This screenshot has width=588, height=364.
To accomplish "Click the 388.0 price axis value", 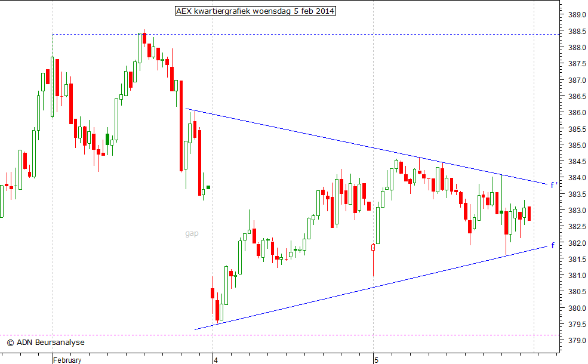I will point(577,47).
